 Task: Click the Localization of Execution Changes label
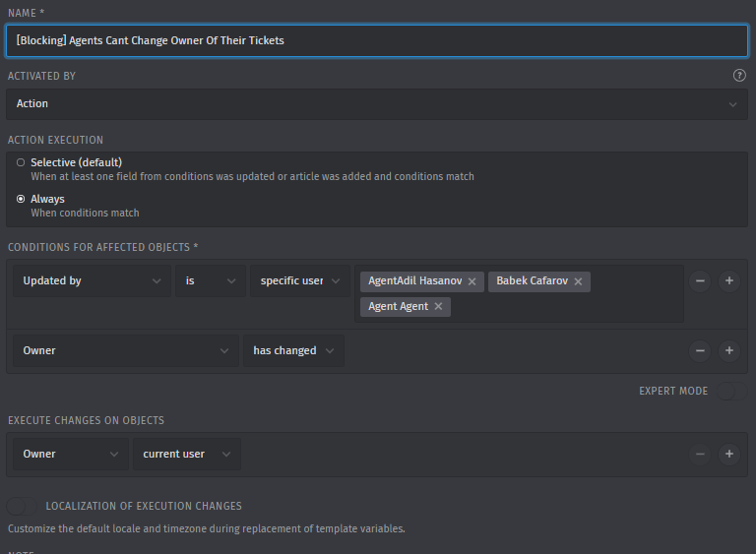tap(144, 506)
